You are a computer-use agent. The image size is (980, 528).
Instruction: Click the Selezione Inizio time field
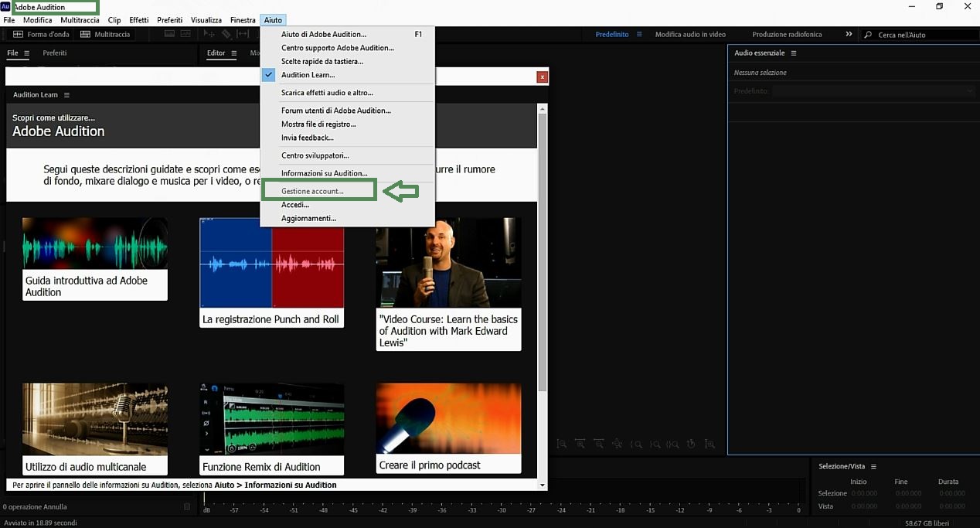pos(864,493)
